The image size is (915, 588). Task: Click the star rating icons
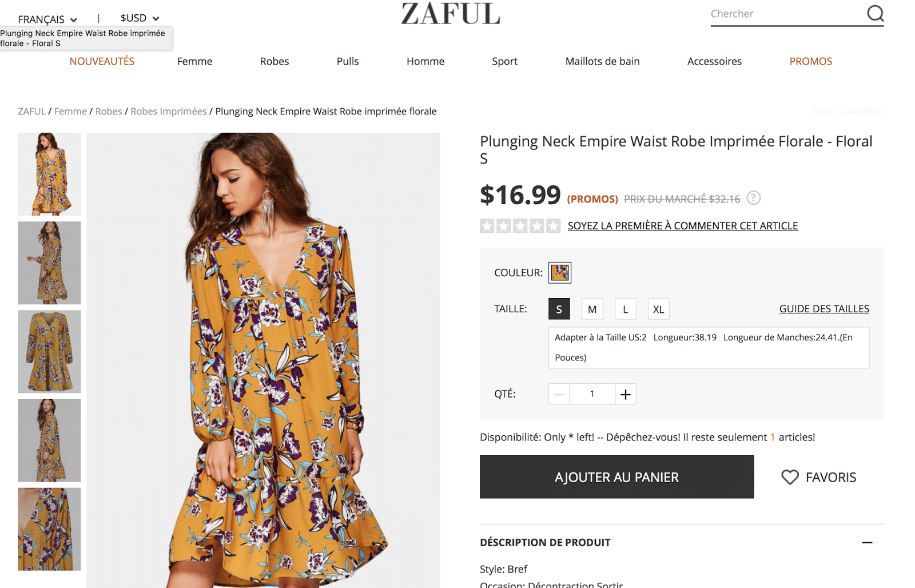pyautogui.click(x=520, y=226)
